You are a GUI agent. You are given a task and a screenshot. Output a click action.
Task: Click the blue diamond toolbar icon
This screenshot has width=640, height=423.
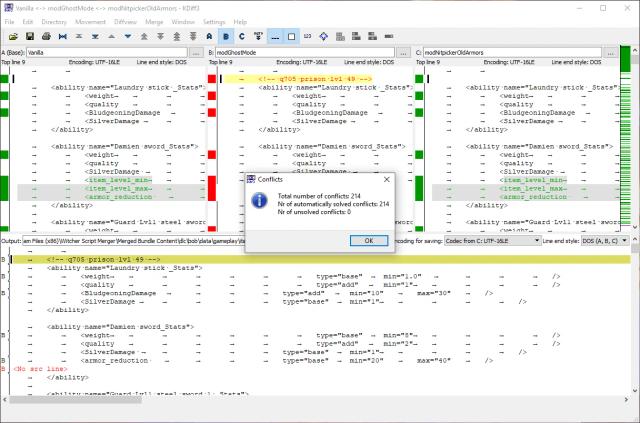pos(324,36)
